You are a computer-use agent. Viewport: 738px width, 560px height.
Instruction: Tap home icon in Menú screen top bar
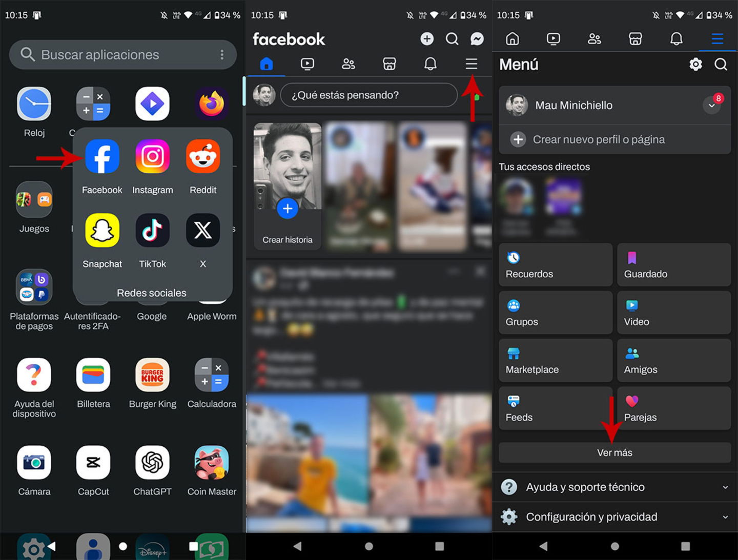[x=512, y=39]
